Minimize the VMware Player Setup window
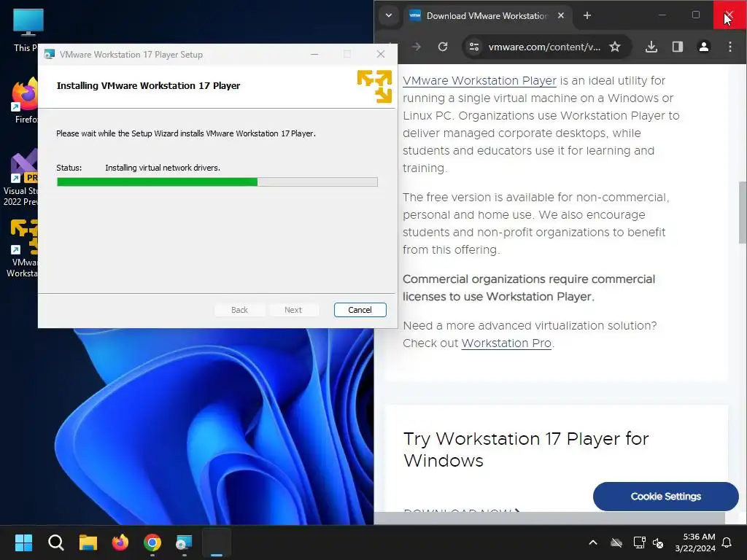Screen dimensions: 747x560 click(314, 54)
